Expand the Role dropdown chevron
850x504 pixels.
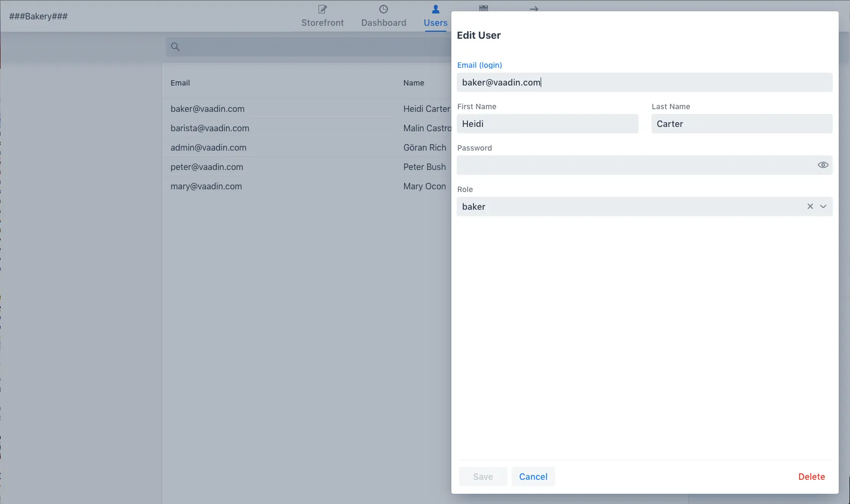coord(823,207)
